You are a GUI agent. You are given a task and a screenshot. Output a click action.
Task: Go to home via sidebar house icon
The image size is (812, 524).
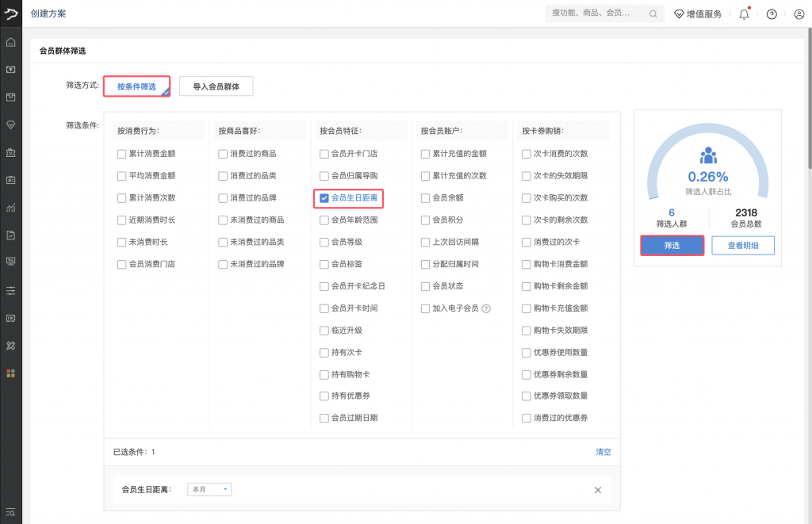(10, 42)
